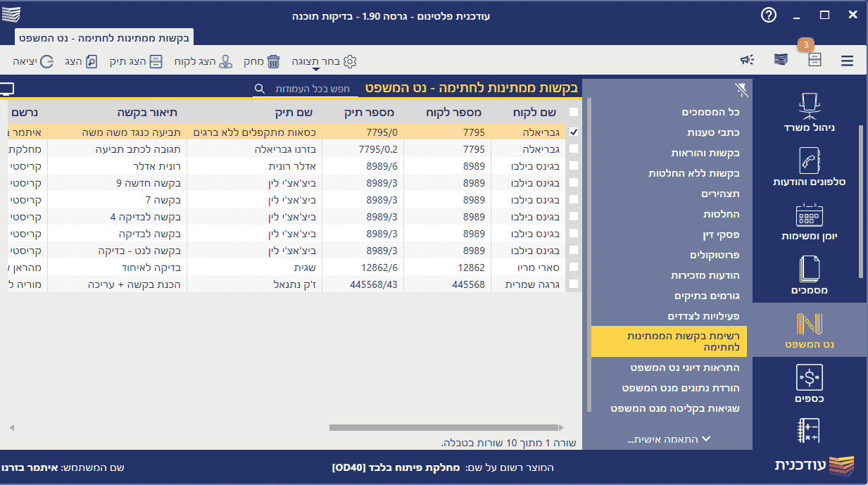Image resolution: width=868 pixels, height=485 pixels.
Task: Open טלפונים והודעות phones module
Action: click(808, 166)
